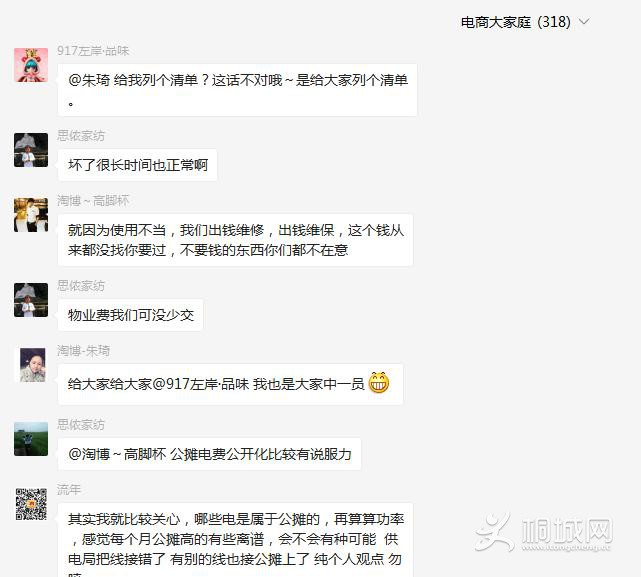Select the @朱琦 给我列个清单 message bubble
Image resolution: width=641 pixels, height=577 pixels.
[x=238, y=90]
